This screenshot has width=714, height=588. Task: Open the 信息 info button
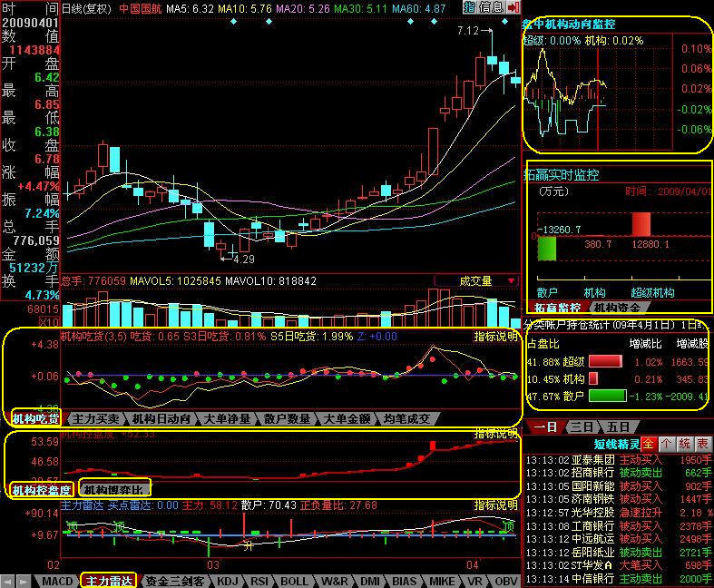[491, 7]
